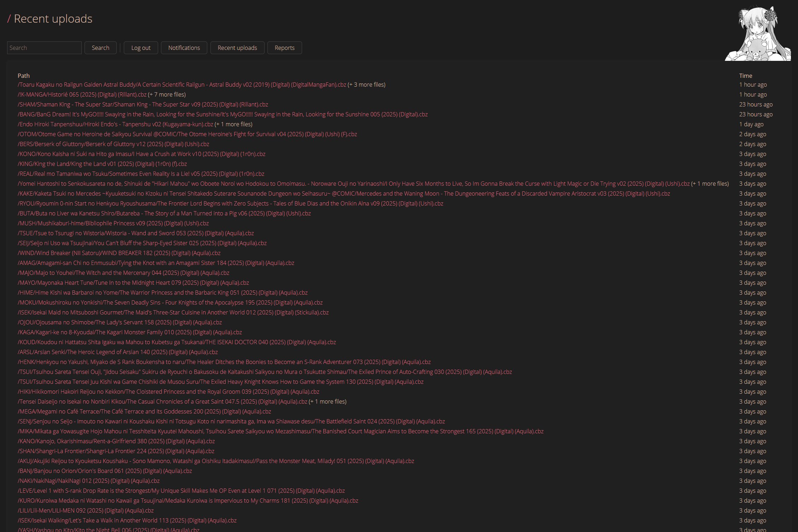This screenshot has height=532, width=798.
Task: Open THE ISEKAI DOCTOR 040 link
Action: [177, 342]
